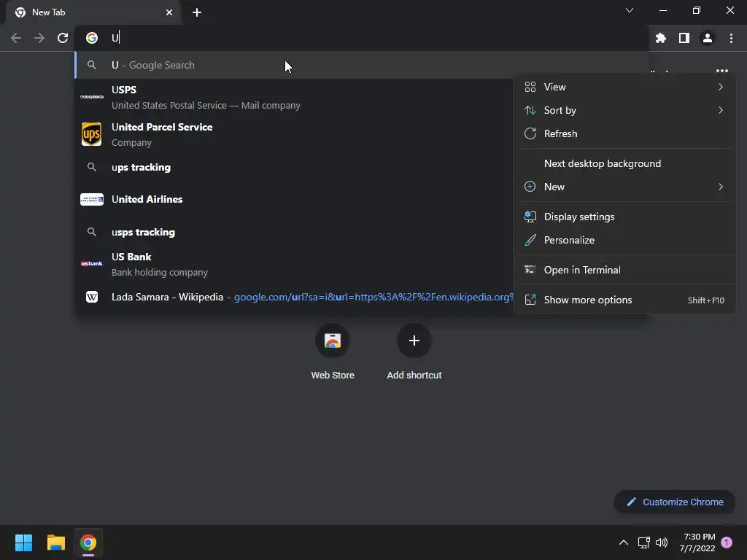Click the three-dot icon above context menu
This screenshot has height=560, width=747.
(721, 71)
